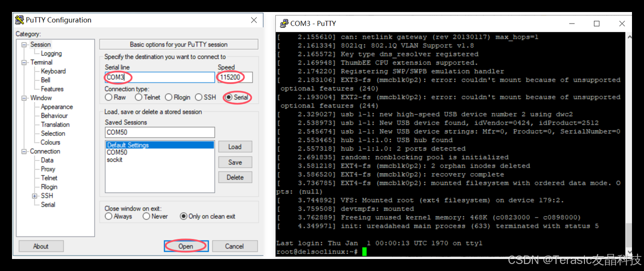Click the Load button

(235, 147)
